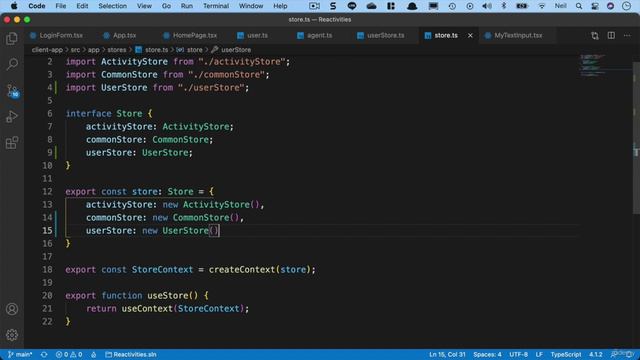Click the editor vertical scrollbar
This screenshot has width=640, height=360.
pyautogui.click(x=636, y=138)
